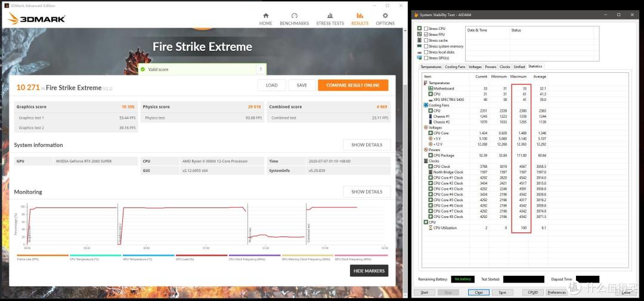This screenshot has height=301, width=644.
Task: Toggle CPU Temperature legend line
Action: click(95, 257)
